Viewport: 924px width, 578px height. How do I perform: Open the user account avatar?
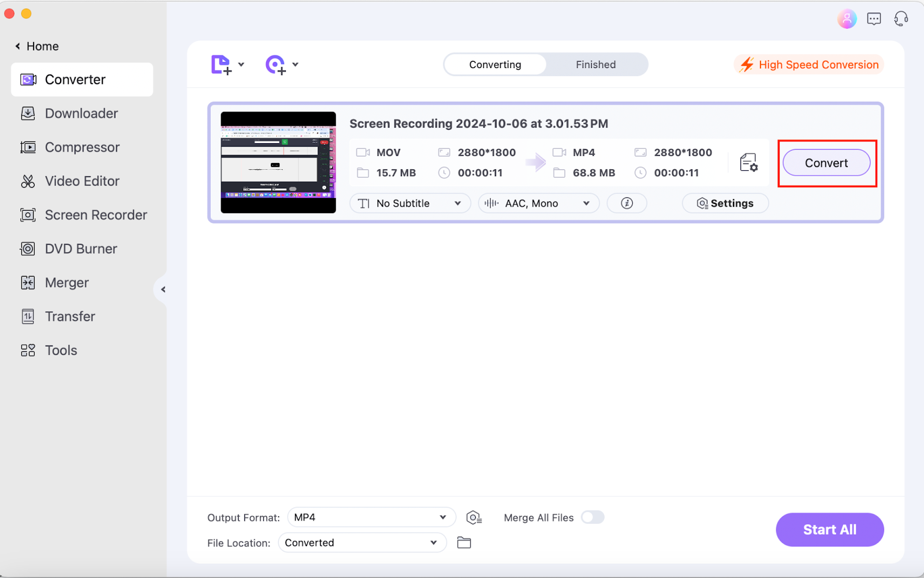(x=847, y=19)
